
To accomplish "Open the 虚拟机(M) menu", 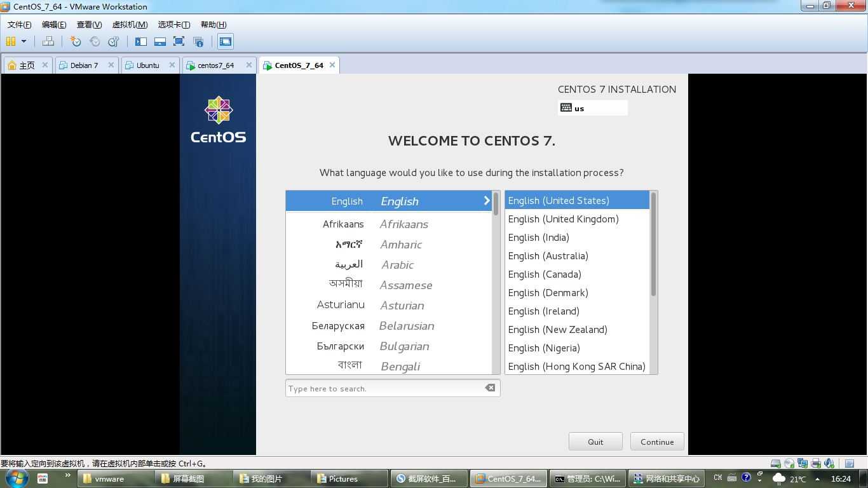I will tap(130, 24).
